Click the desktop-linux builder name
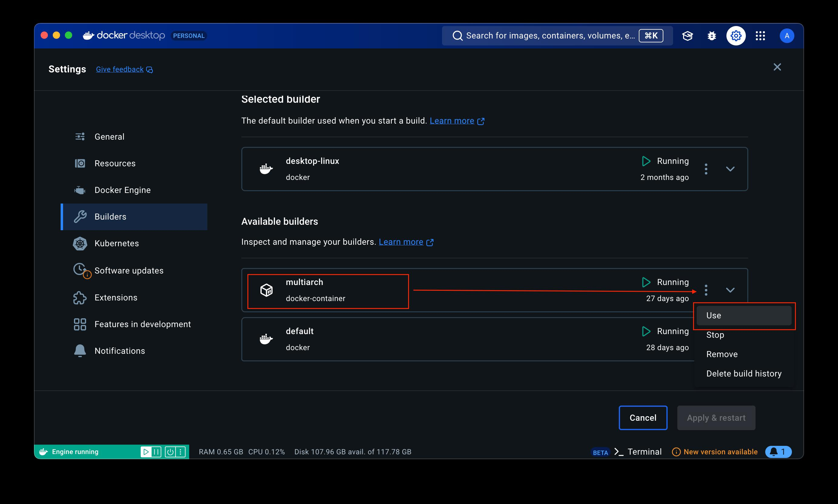The image size is (838, 504). click(x=312, y=161)
